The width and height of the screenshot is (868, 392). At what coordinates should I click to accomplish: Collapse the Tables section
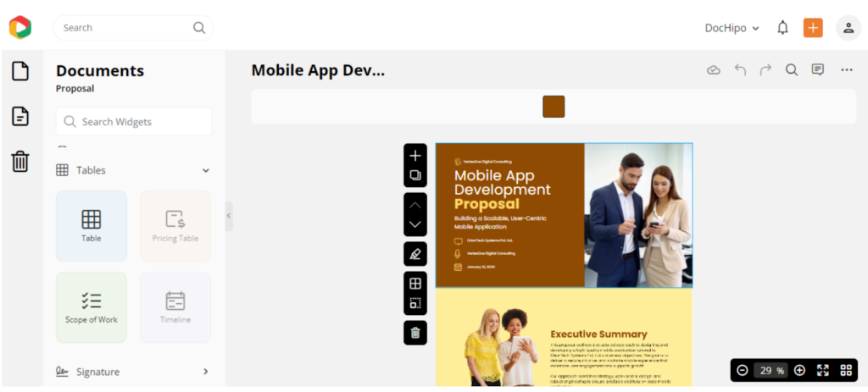coord(205,170)
